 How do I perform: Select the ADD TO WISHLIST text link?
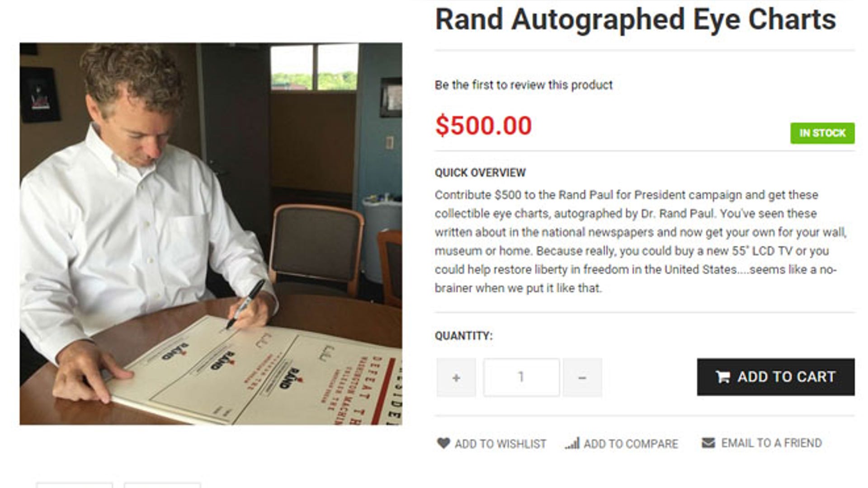(x=500, y=444)
